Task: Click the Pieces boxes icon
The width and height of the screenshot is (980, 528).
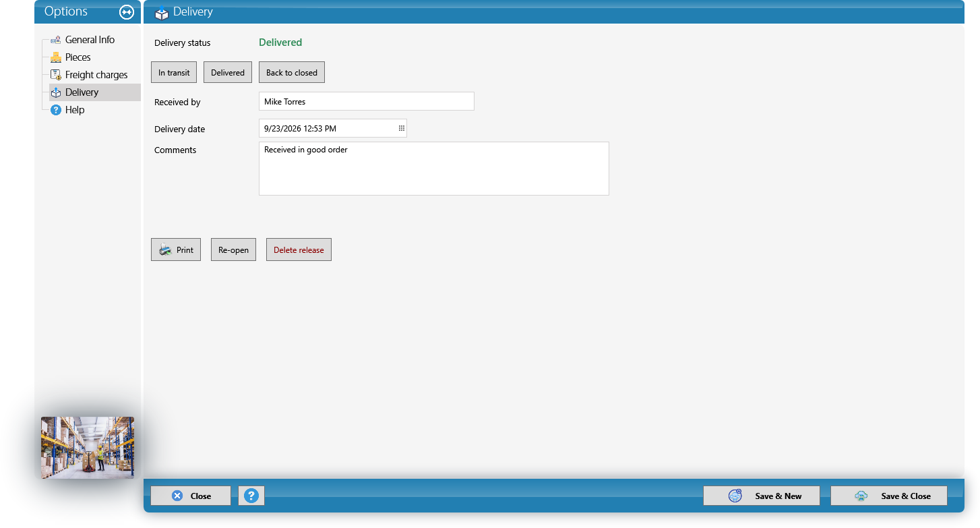Action: 56,57
